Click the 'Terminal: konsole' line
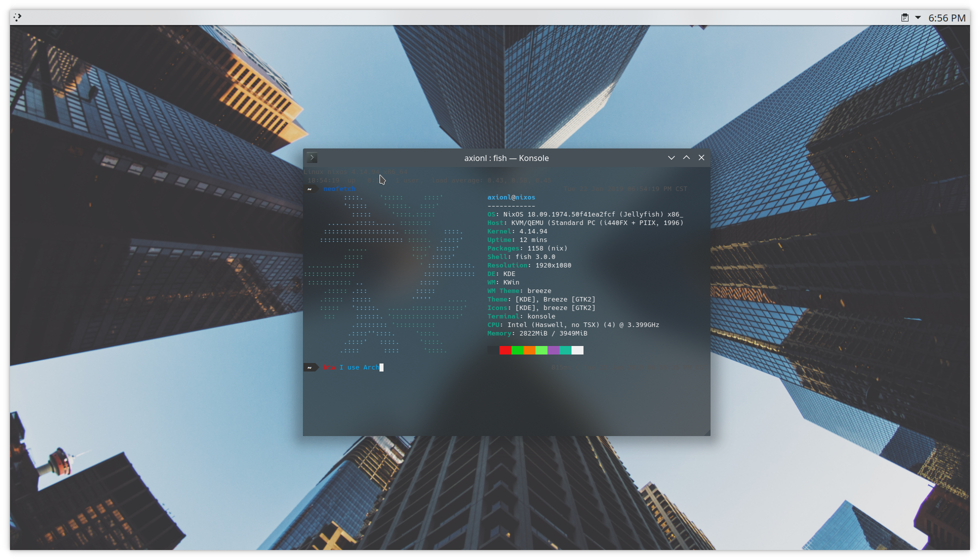The height and width of the screenshot is (560, 980). (x=521, y=316)
